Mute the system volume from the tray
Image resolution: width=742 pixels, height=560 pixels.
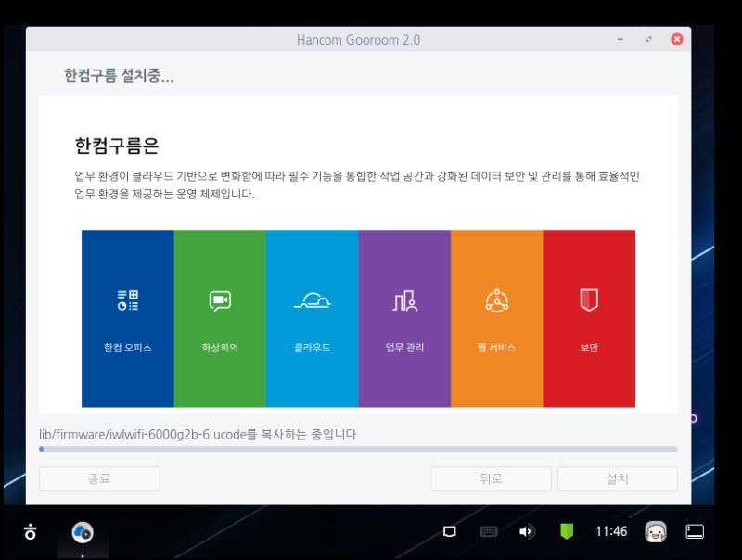[x=526, y=531]
